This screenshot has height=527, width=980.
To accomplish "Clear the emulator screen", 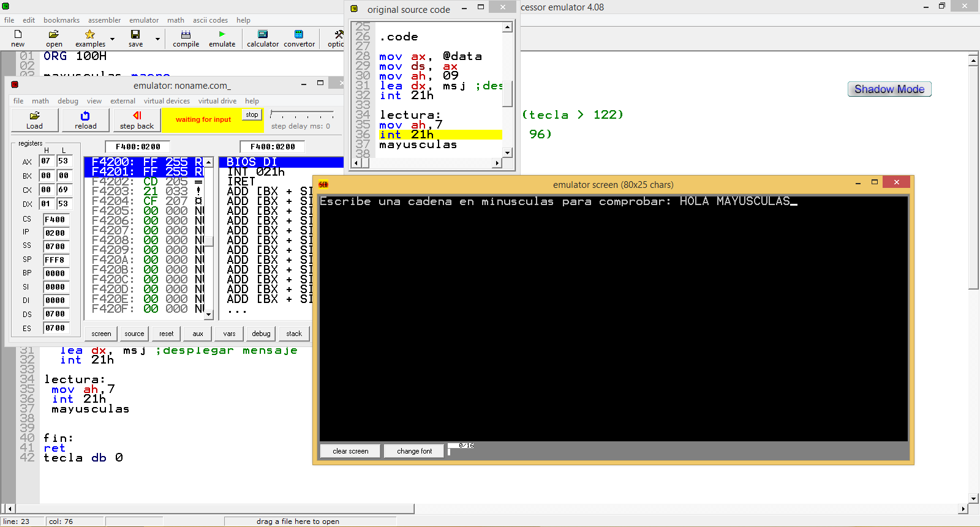I will 350,451.
